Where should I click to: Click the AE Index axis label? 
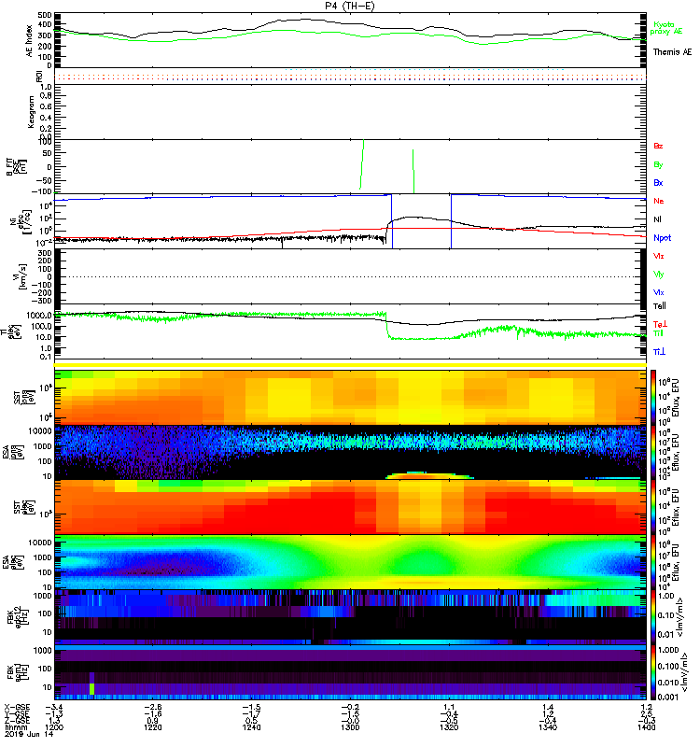coord(30,40)
